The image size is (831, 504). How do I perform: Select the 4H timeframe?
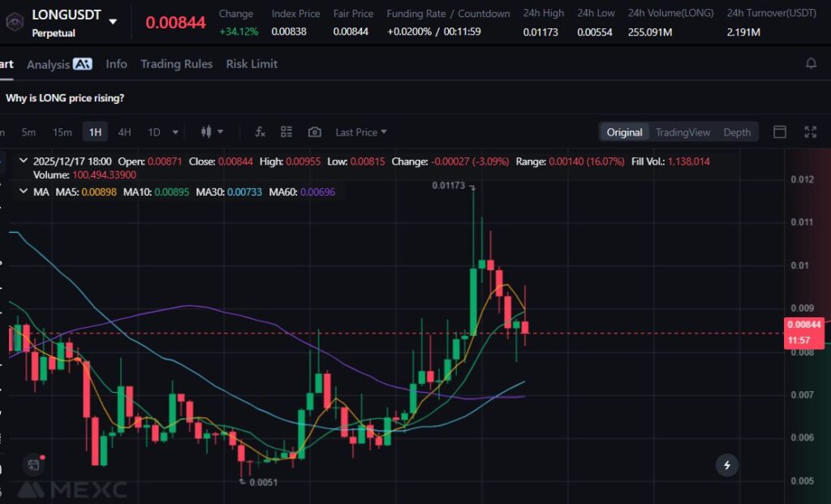coord(124,132)
